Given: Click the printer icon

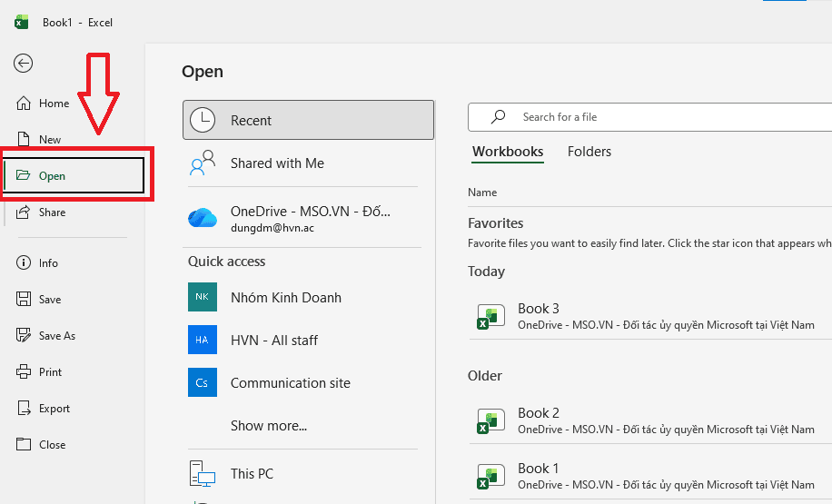Looking at the screenshot, I should click(x=24, y=371).
